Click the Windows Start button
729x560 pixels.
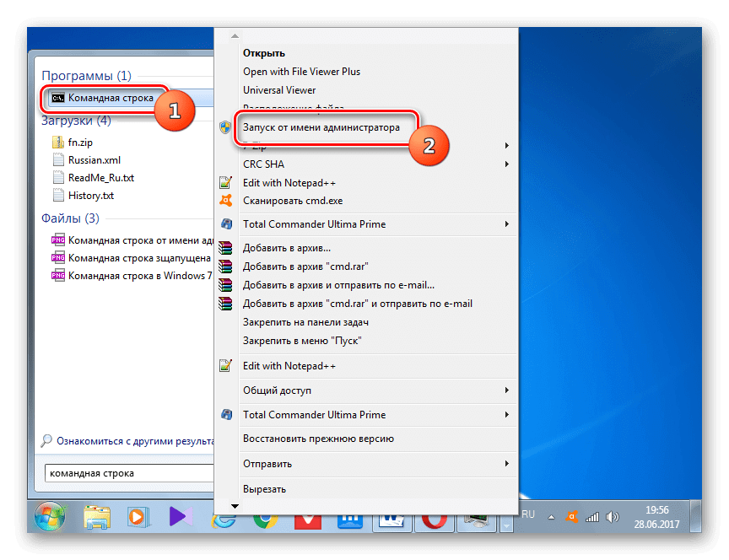coord(51,515)
